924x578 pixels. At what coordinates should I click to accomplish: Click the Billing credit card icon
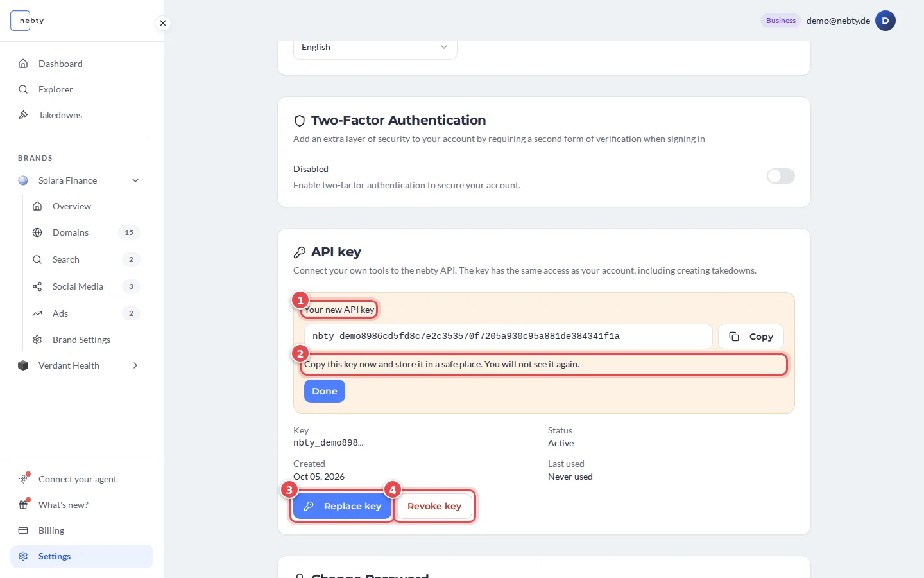[x=23, y=530]
